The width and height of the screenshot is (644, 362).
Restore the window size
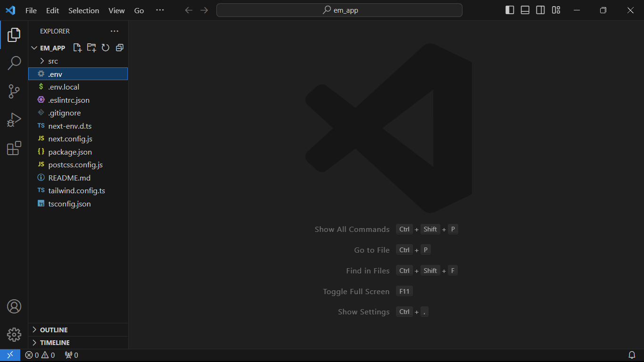pyautogui.click(x=603, y=10)
